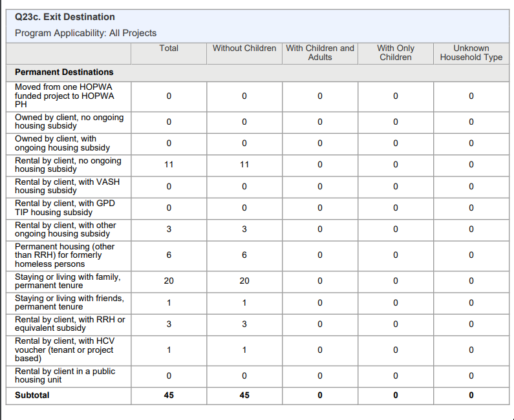The image size is (514, 420).
Task: Select 'Program Applicability: All Projects' text
Action: point(85,33)
